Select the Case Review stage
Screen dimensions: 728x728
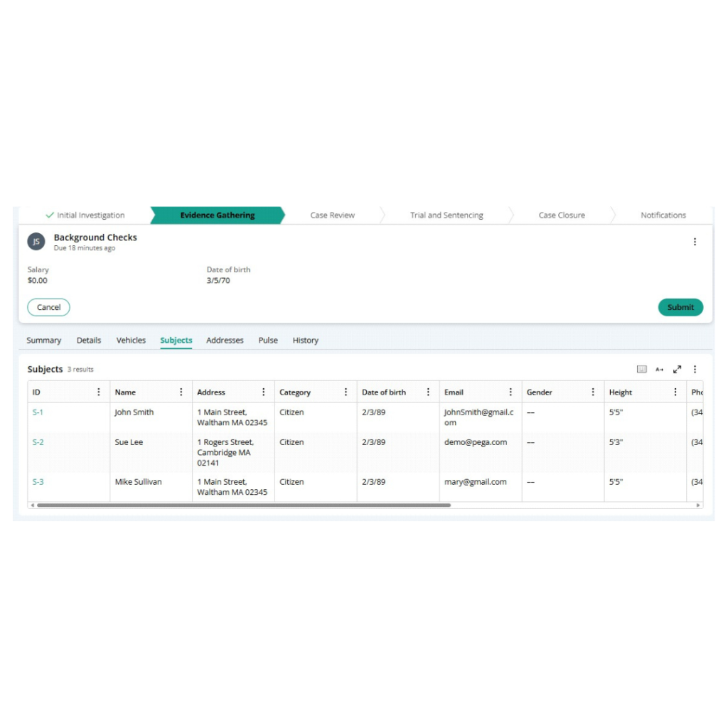tap(332, 215)
